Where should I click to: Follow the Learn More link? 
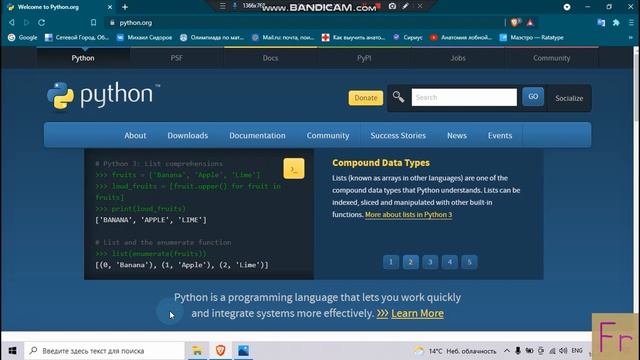tap(417, 313)
